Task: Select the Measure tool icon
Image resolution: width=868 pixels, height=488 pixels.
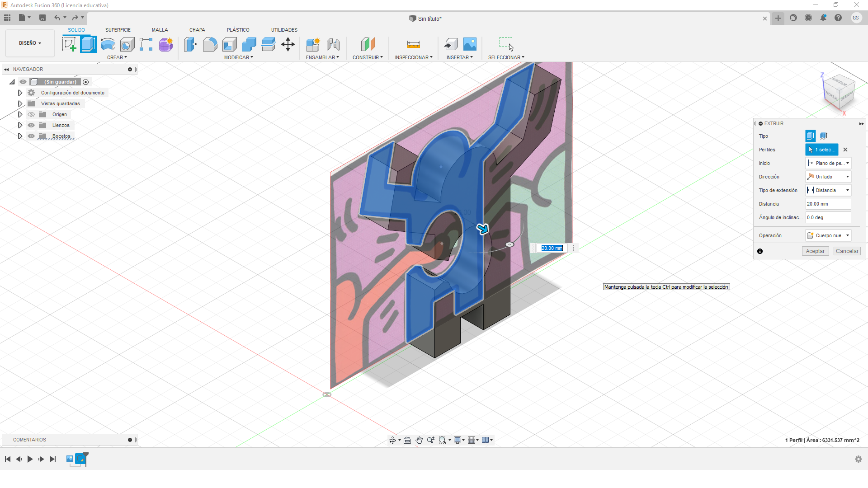Action: [x=414, y=44]
